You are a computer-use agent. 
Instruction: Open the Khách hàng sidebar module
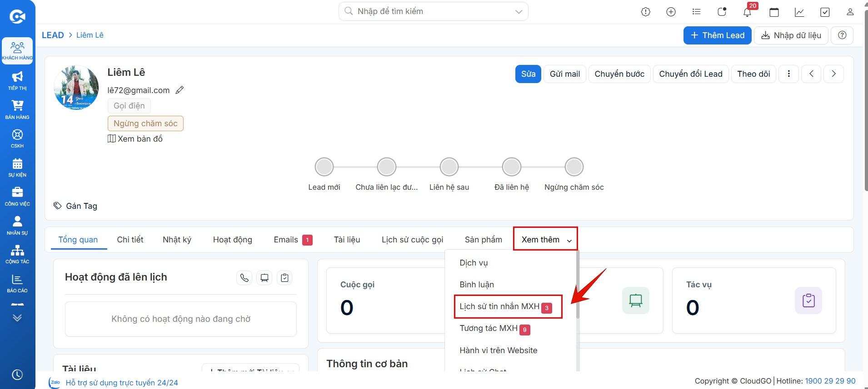coord(17,51)
